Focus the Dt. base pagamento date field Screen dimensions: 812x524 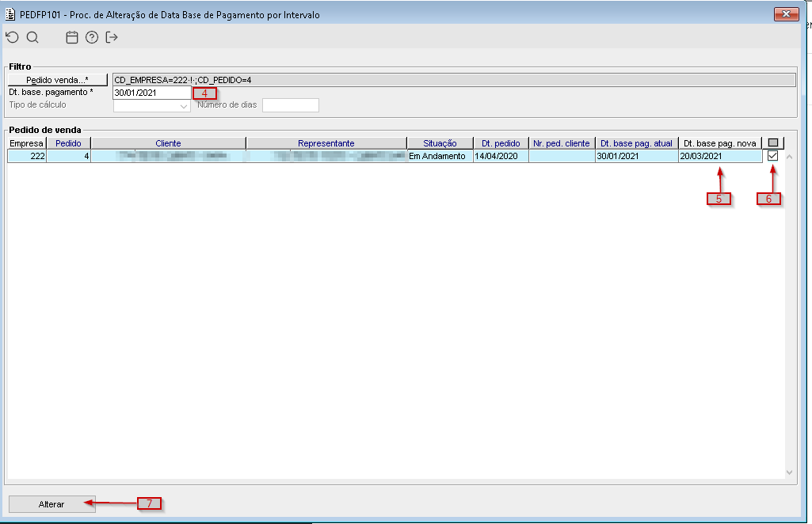coord(152,93)
